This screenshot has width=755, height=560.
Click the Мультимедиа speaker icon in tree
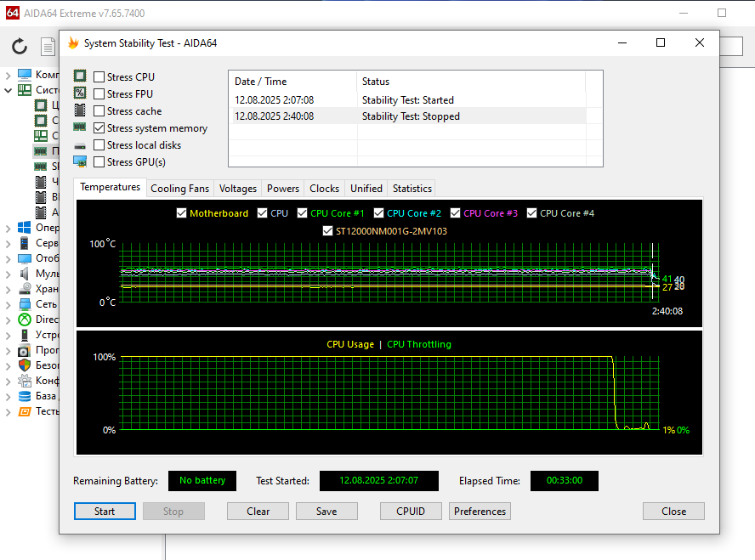coord(25,274)
